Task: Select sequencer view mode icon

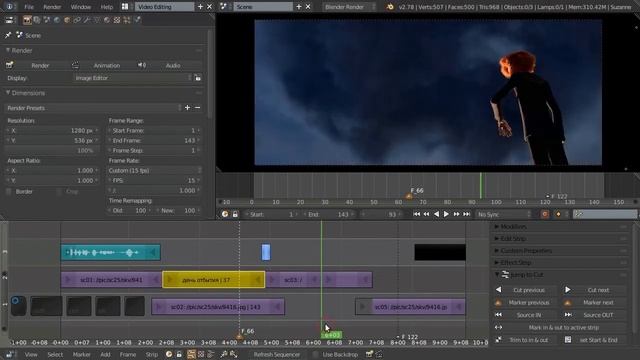Action: tap(191, 354)
